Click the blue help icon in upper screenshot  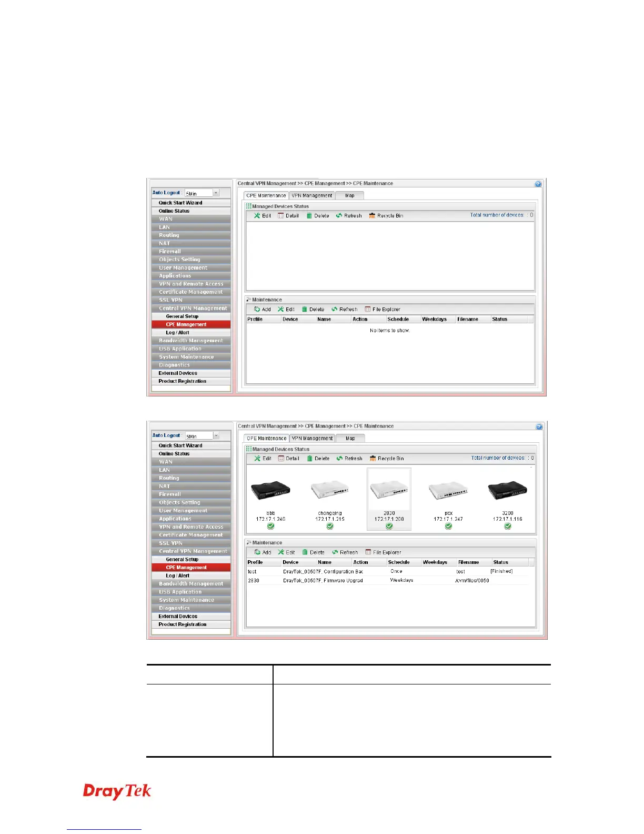click(x=538, y=184)
